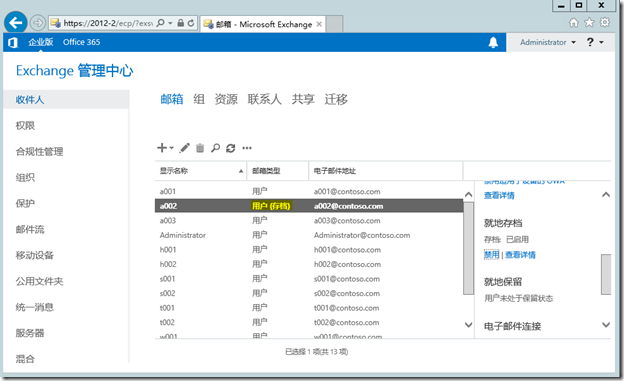Select the t001 mailbox row

tap(309, 308)
